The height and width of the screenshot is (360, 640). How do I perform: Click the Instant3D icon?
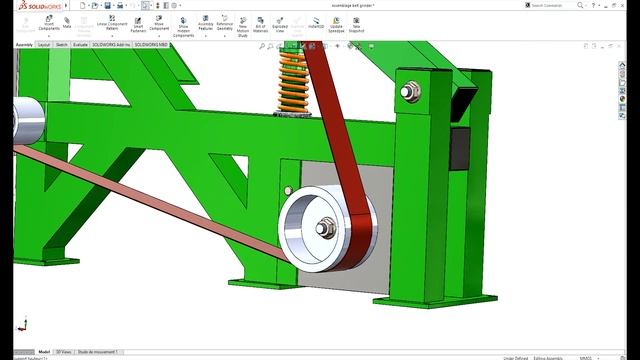pyautogui.click(x=316, y=20)
